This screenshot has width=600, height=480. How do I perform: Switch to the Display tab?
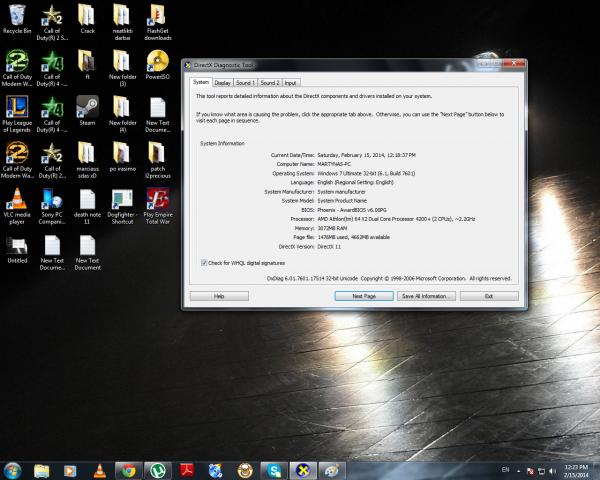coord(223,83)
